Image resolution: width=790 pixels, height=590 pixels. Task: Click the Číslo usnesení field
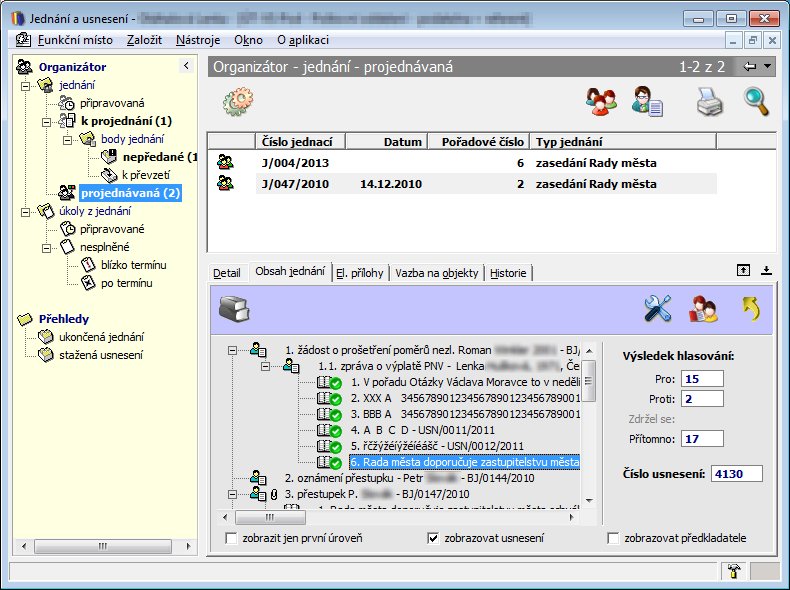(x=737, y=474)
